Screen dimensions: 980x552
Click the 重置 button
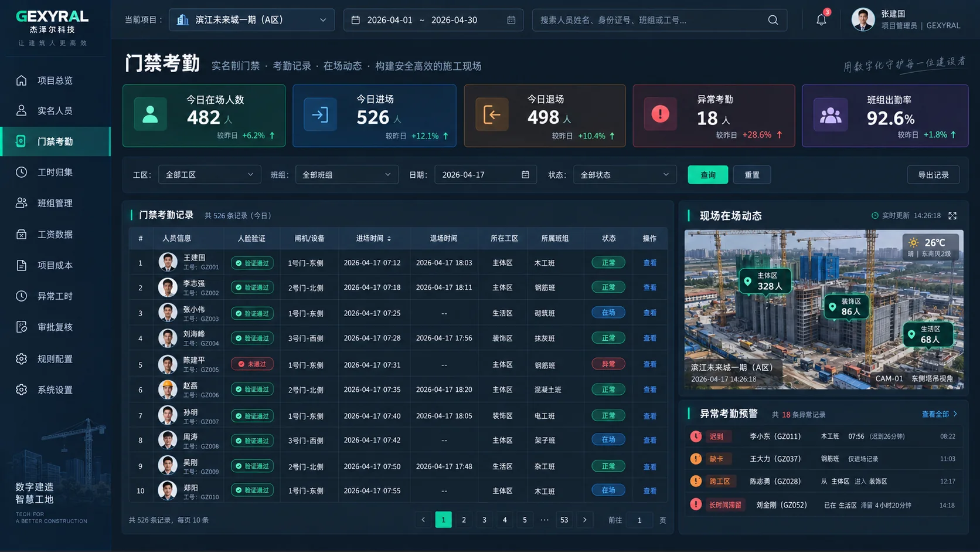pos(752,175)
